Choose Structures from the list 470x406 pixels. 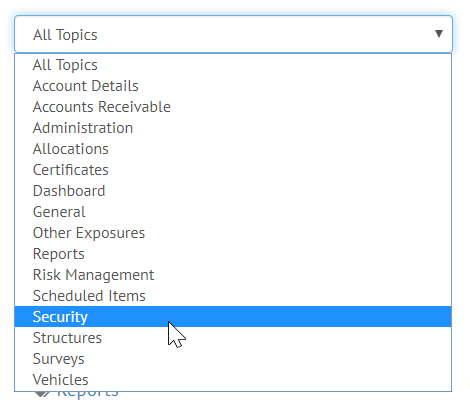tap(233, 338)
